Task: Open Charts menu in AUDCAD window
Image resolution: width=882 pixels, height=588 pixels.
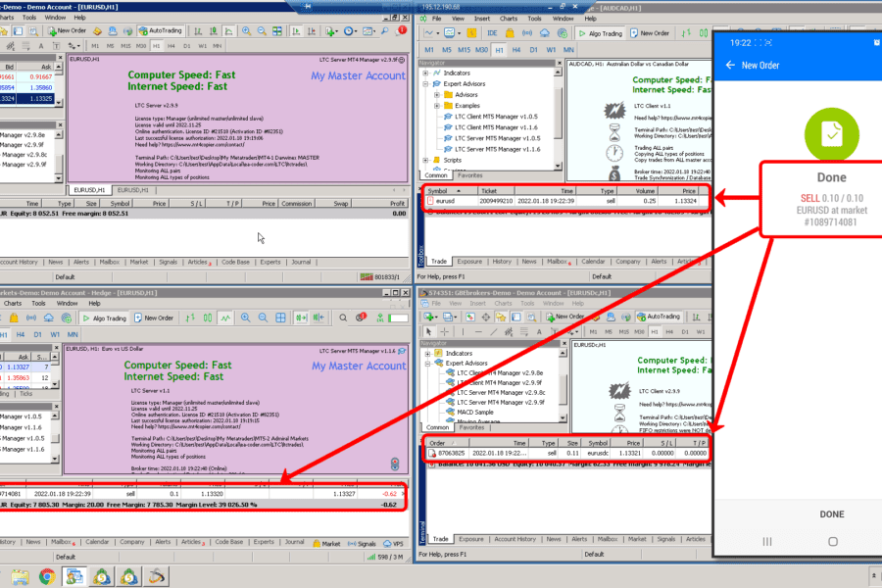Action: 509,19
